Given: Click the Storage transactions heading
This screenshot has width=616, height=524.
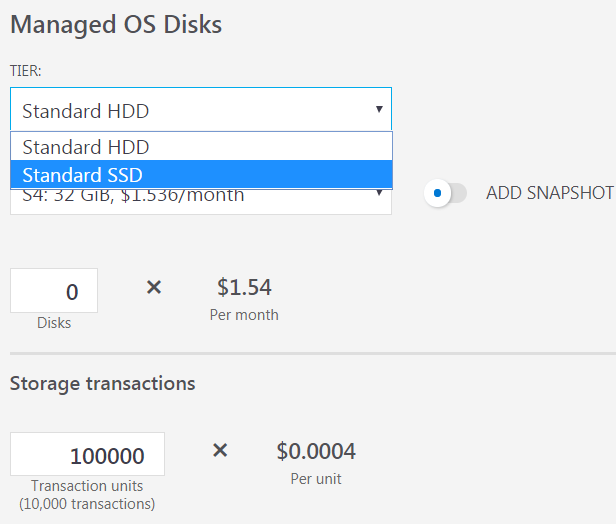Looking at the screenshot, I should 102,383.
